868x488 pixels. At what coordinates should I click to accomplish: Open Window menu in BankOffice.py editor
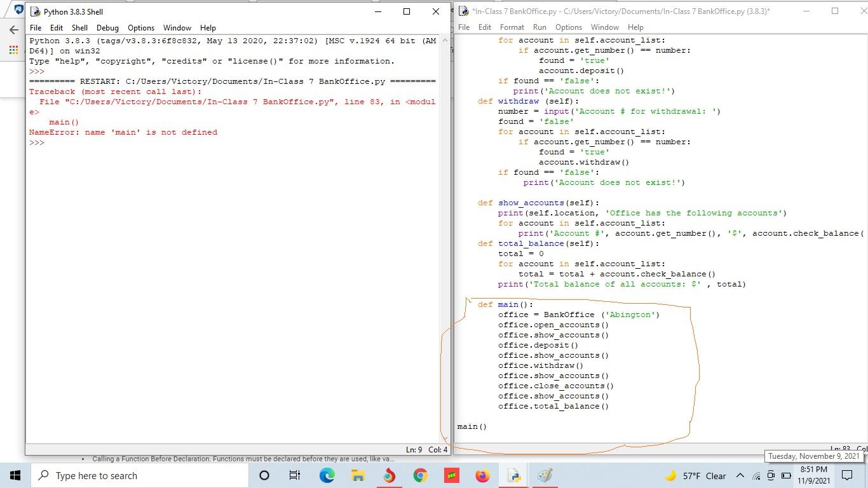point(605,27)
